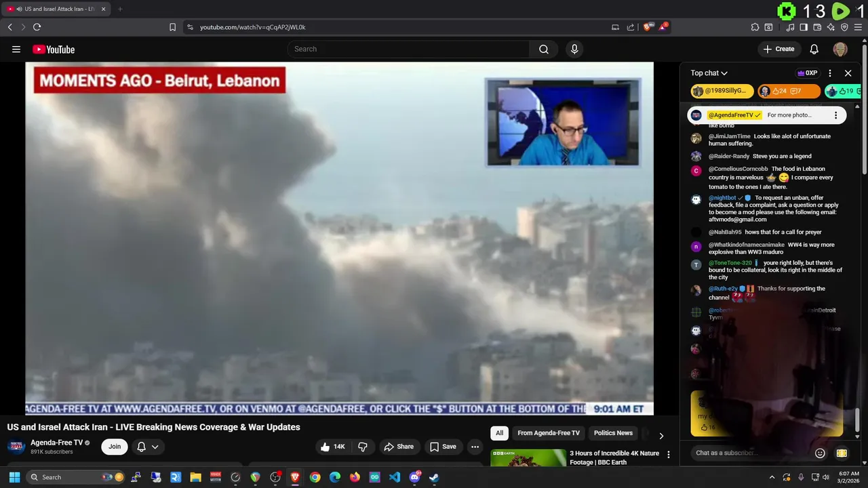
Task: Show more filter chips with arrow
Action: tap(661, 436)
